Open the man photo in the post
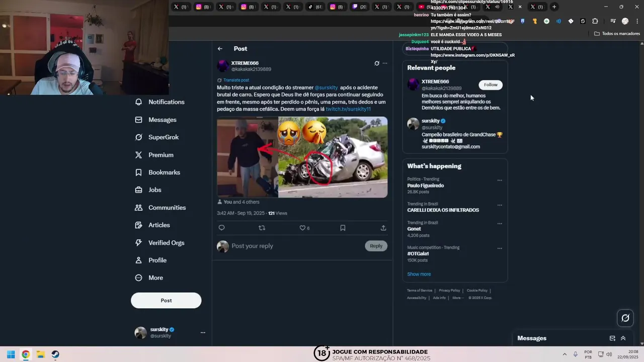644x362 pixels. coord(247,157)
